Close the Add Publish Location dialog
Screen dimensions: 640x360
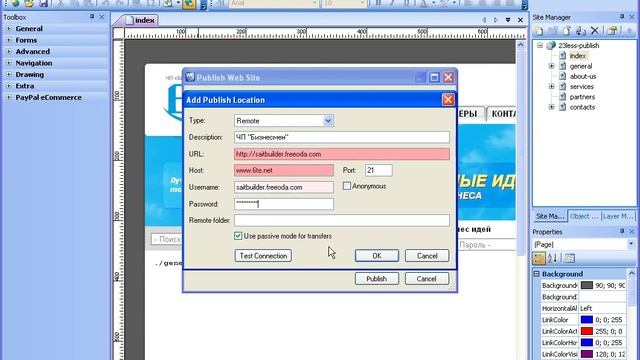[x=448, y=100]
